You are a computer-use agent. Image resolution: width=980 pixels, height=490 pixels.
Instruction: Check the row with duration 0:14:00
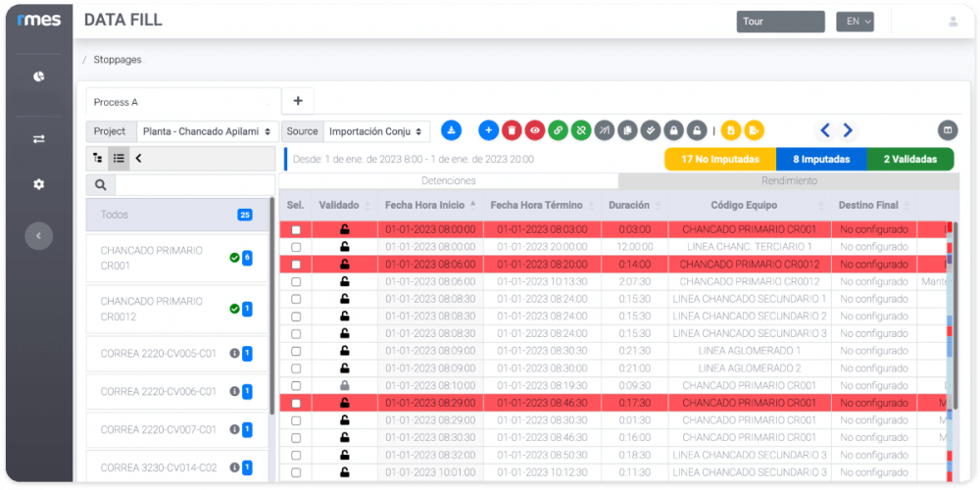click(x=296, y=265)
